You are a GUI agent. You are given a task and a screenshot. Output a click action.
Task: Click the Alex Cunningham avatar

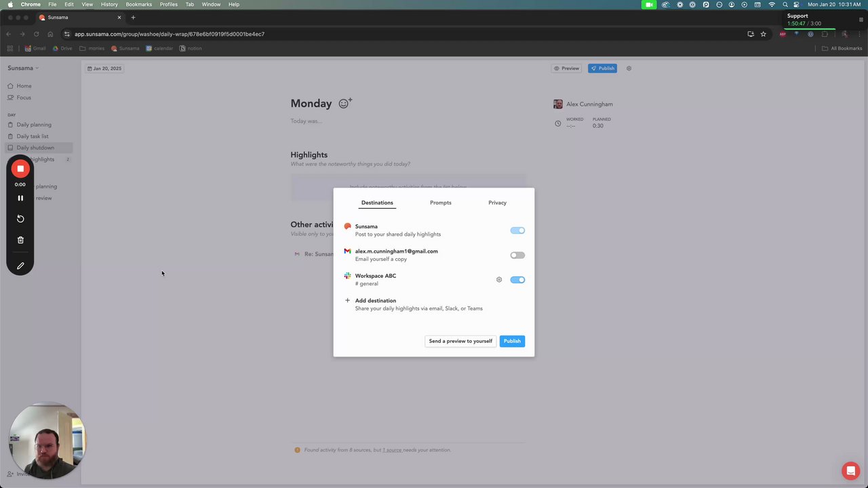pos(558,104)
